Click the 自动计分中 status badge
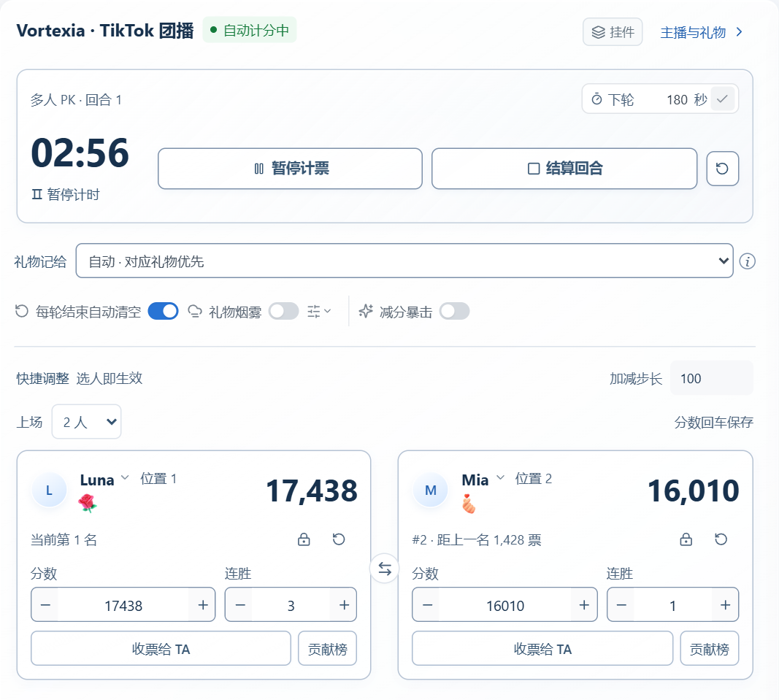The height and width of the screenshot is (700, 779). pos(250,30)
